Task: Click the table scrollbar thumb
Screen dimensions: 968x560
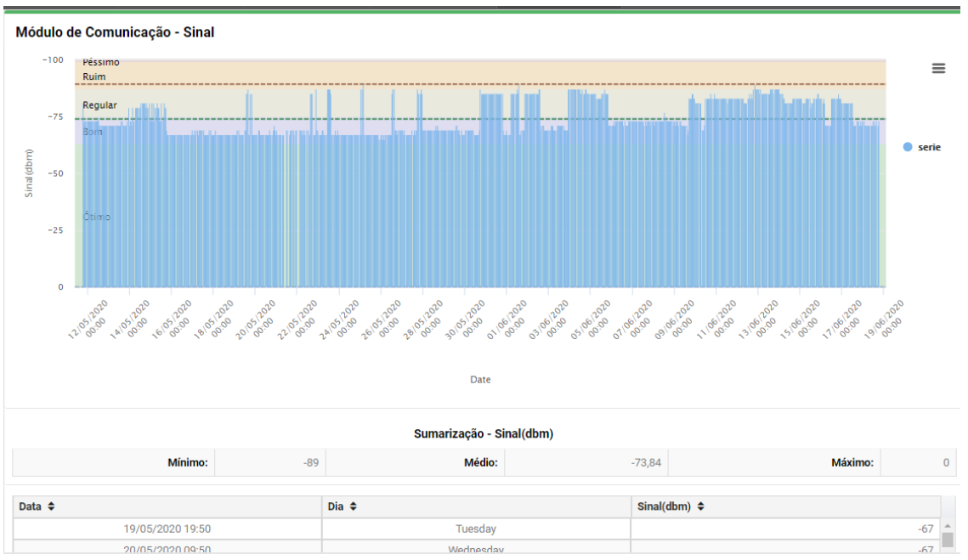Action: tap(948, 539)
